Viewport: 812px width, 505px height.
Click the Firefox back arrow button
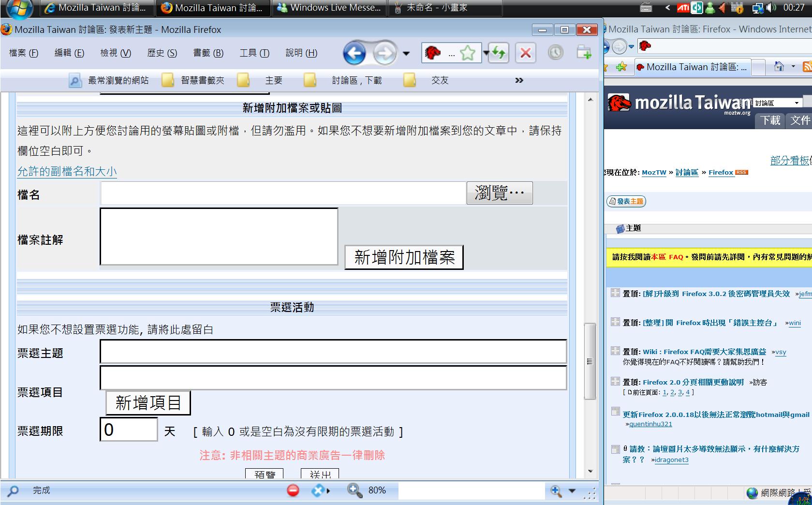354,53
